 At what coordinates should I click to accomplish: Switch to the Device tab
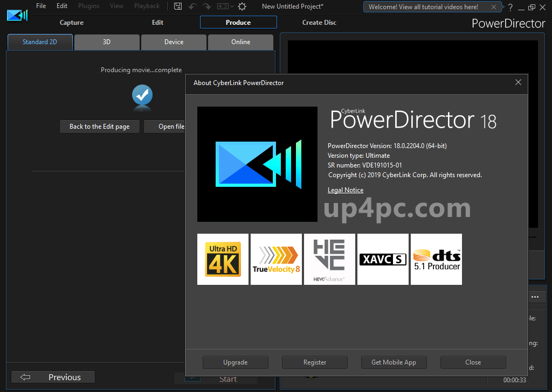coord(174,42)
